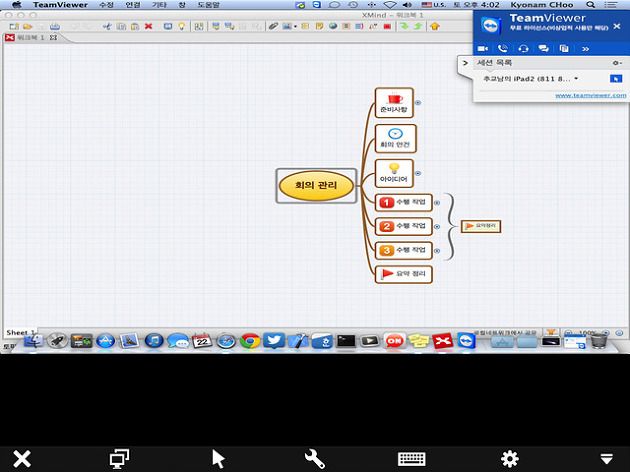Select the 준비사항 topic with coffee cup
The image size is (630, 472).
394,103
